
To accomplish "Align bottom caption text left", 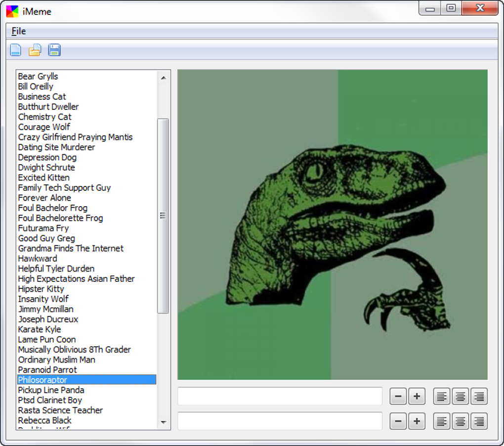I will coord(442,421).
